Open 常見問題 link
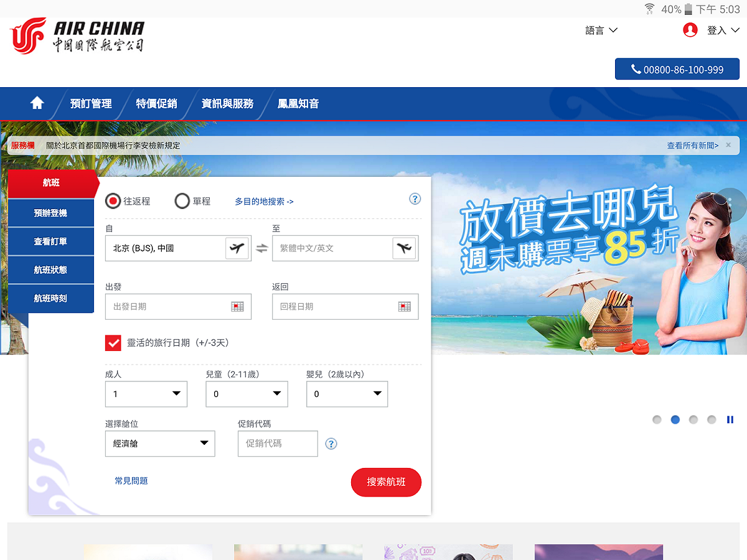Screen dimensions: 747x560 (x=131, y=481)
